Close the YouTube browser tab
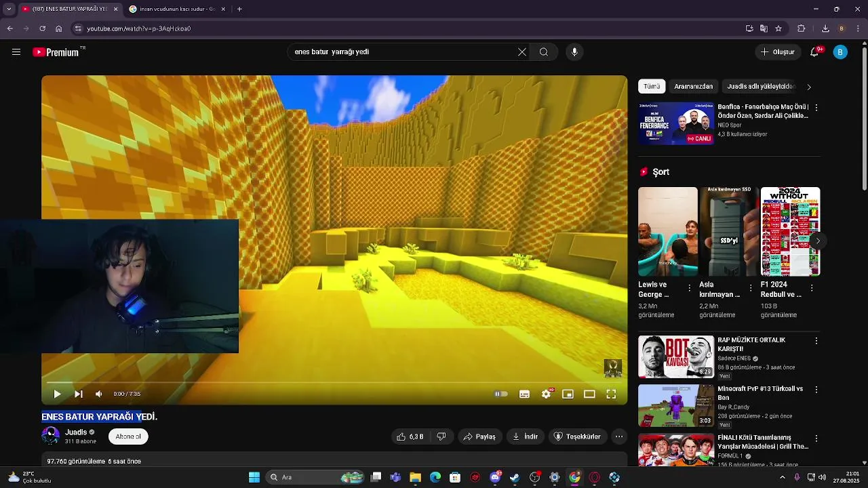Viewport: 868px width, 488px height. (x=115, y=9)
